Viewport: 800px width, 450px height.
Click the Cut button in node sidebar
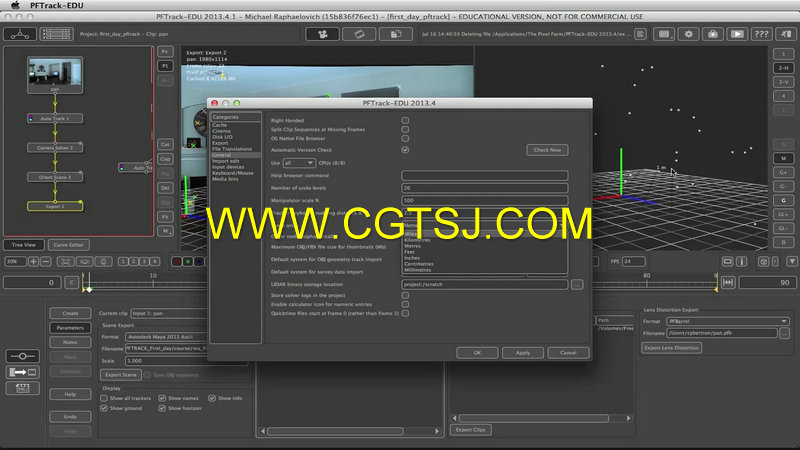pyautogui.click(x=165, y=144)
